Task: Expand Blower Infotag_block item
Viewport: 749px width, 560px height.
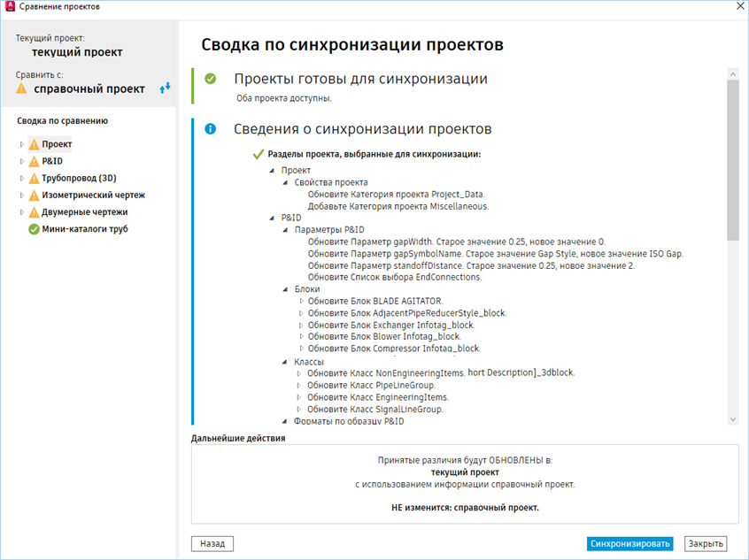Action: click(x=301, y=336)
